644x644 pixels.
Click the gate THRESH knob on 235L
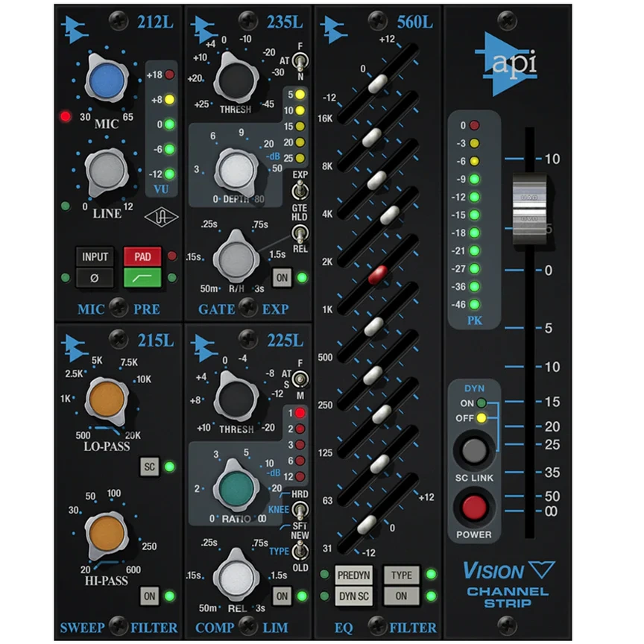[x=236, y=79]
